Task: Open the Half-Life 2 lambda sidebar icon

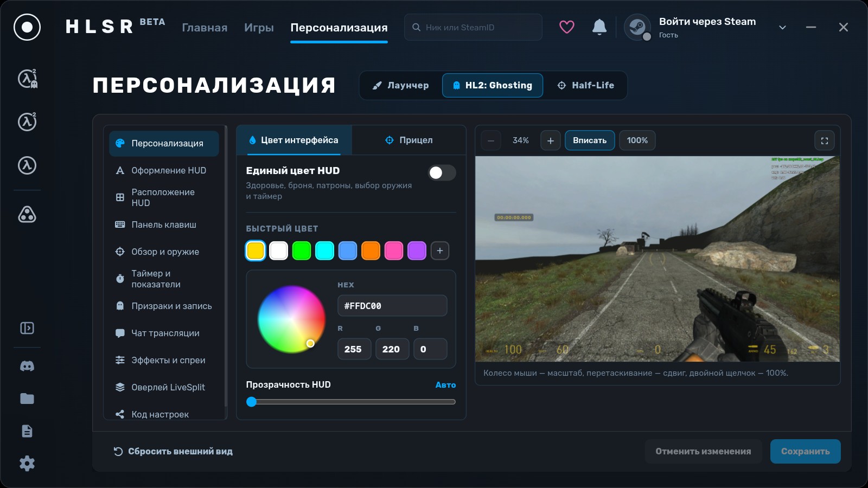Action: [x=27, y=121]
